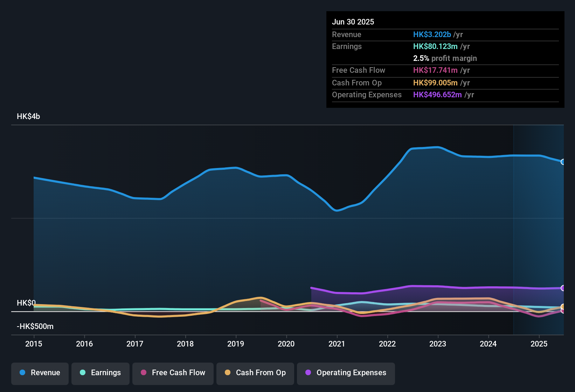Screen dimensions: 575x392
Task: Switch to the 2023 period on the timeline
Action: pyautogui.click(x=437, y=344)
